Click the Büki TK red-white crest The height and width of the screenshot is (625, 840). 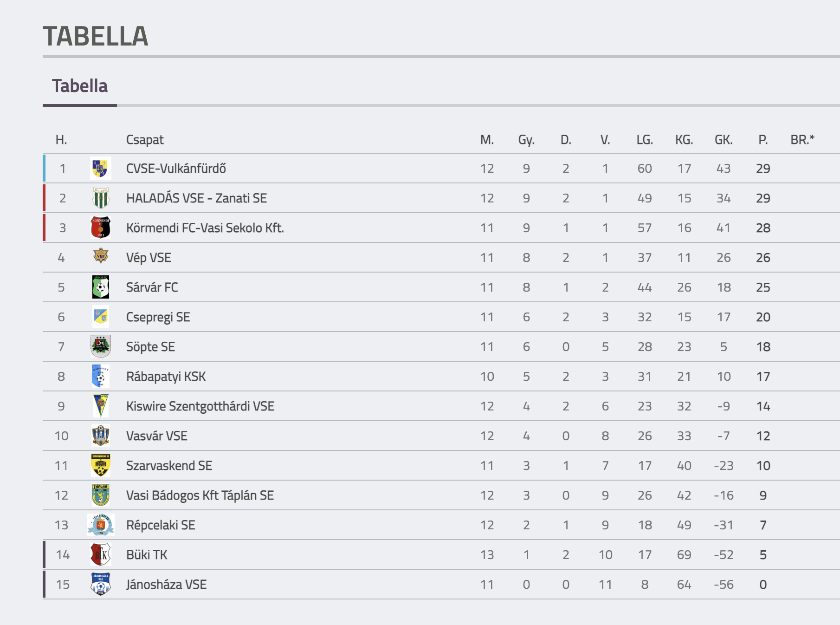[101, 554]
